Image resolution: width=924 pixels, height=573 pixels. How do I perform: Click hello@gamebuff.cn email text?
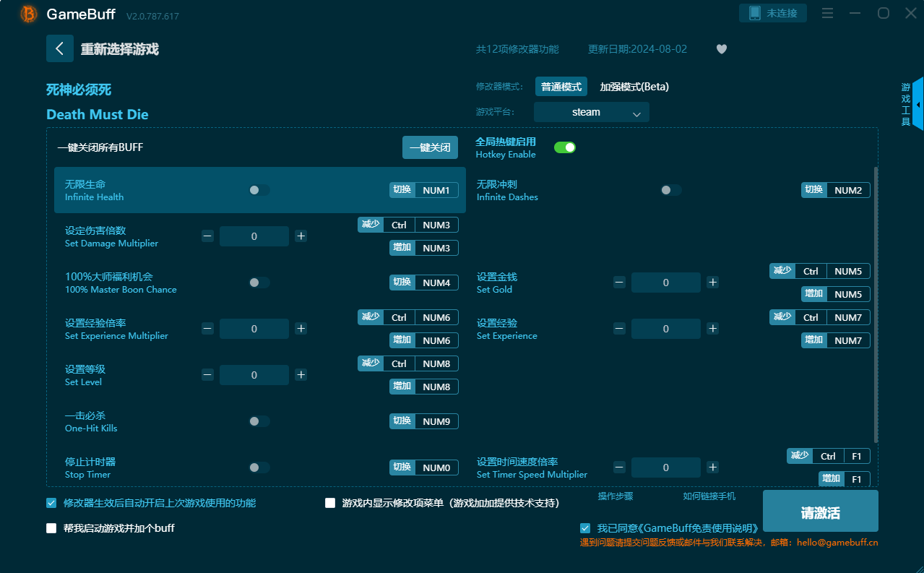pyautogui.click(x=837, y=542)
